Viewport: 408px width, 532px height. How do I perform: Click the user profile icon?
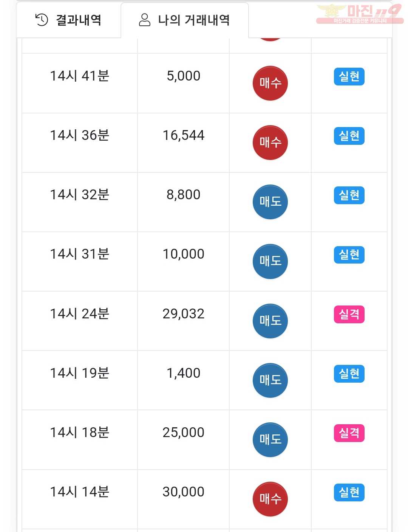tap(145, 20)
